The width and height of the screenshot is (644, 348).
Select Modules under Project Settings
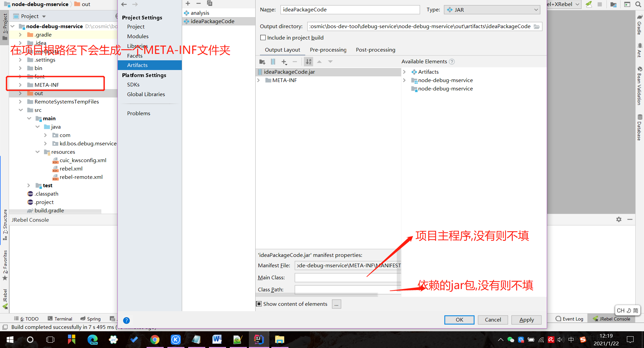(x=138, y=36)
